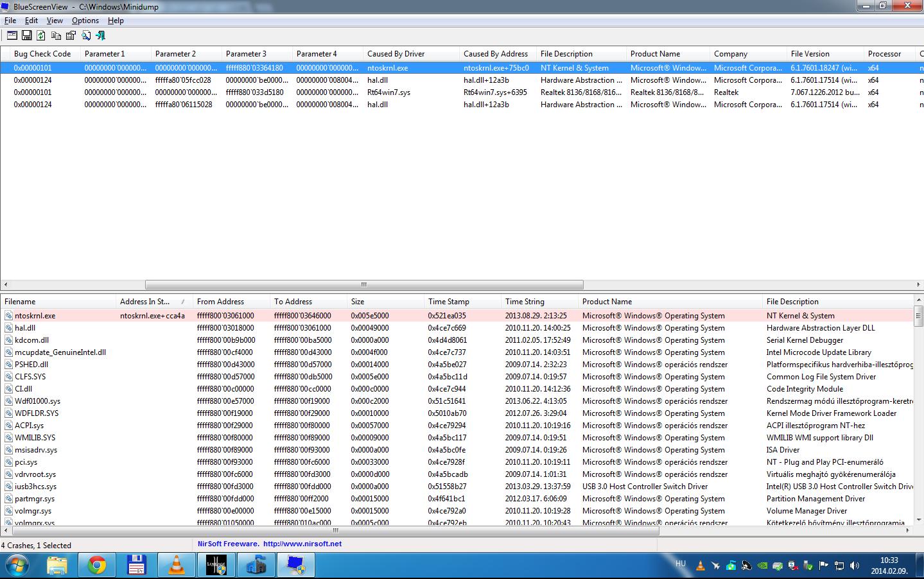The height and width of the screenshot is (579, 924).
Task: Click the Action Center flag tray icon
Action: point(824,566)
